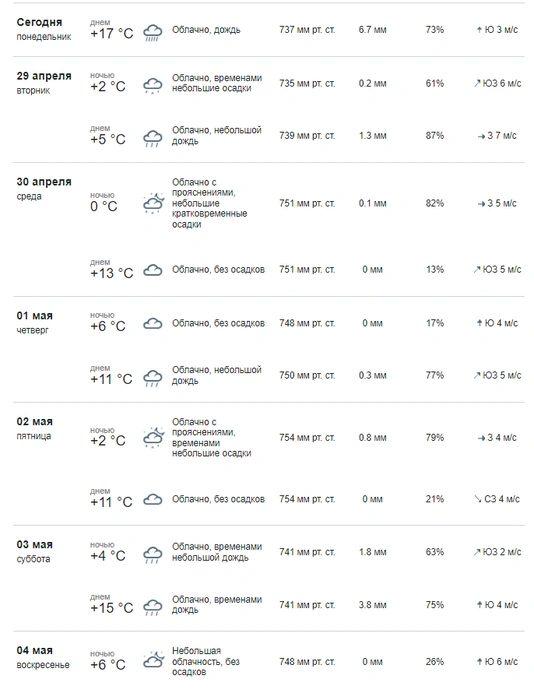The width and height of the screenshot is (534, 700).
Task: Click the 02 мая daytime cloud icon
Action: pos(152,500)
